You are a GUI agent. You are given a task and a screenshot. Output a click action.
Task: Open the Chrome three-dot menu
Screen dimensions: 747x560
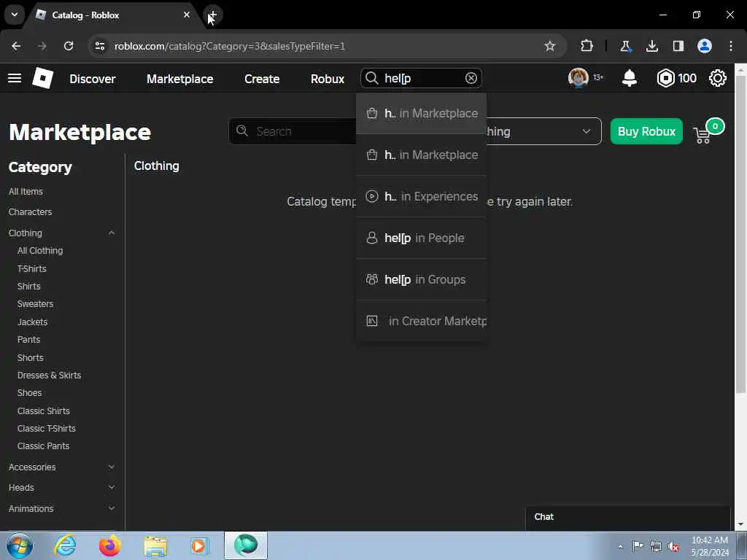click(731, 46)
